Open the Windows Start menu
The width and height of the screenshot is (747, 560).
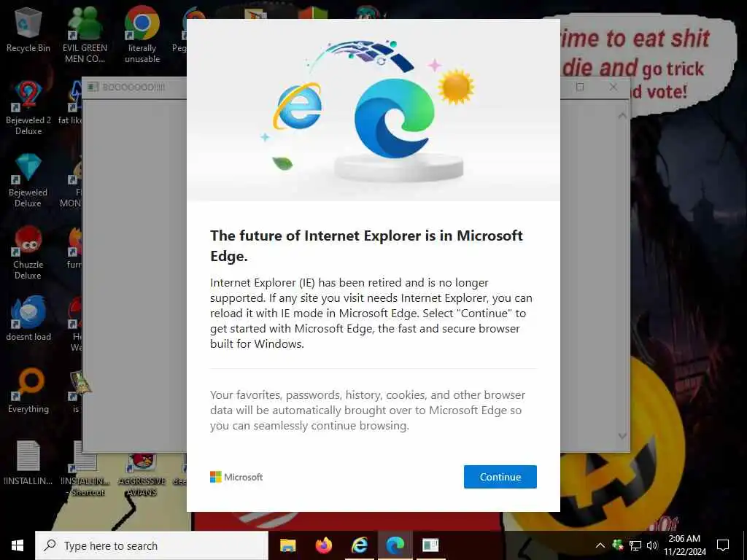[x=18, y=545]
